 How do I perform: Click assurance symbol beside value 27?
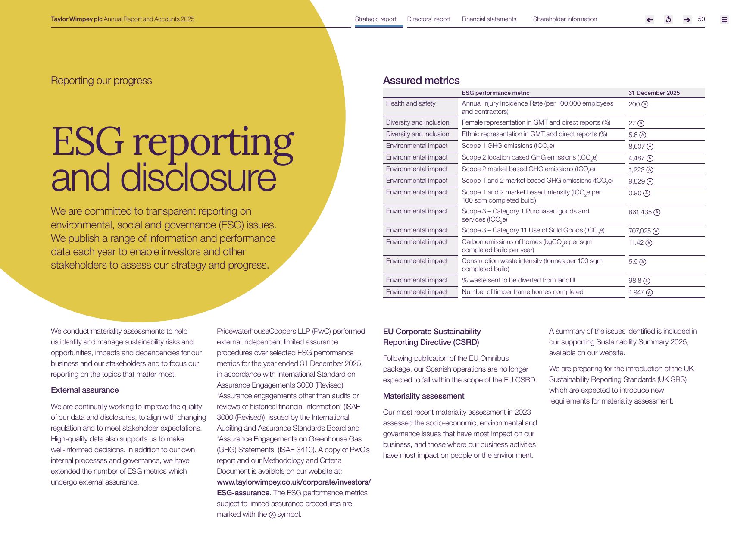(641, 123)
